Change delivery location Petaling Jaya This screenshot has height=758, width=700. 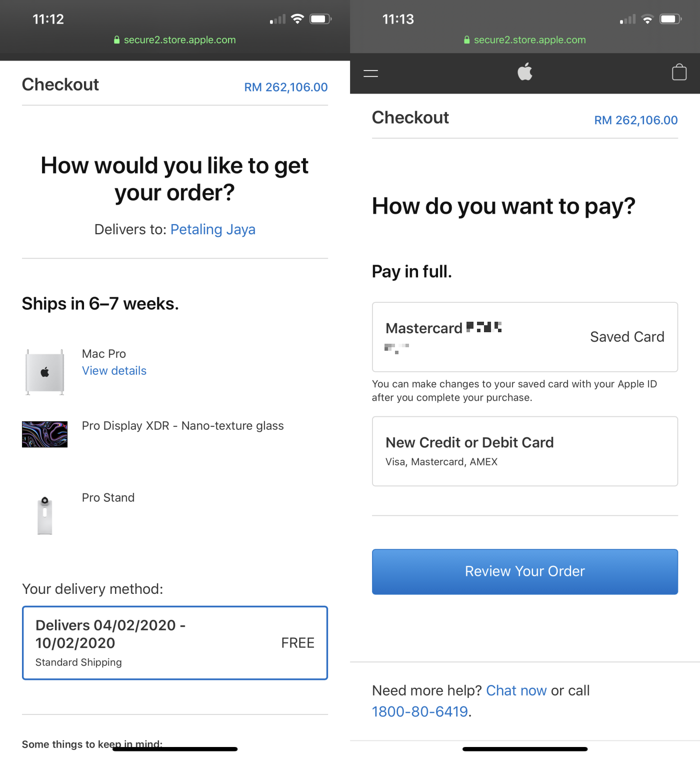(212, 230)
